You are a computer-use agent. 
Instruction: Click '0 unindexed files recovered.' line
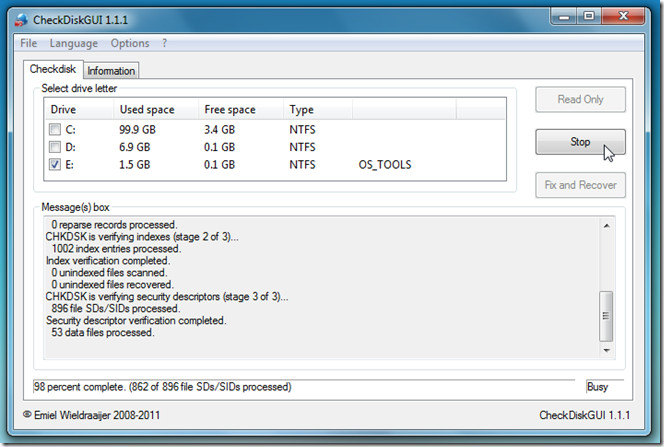[112, 284]
